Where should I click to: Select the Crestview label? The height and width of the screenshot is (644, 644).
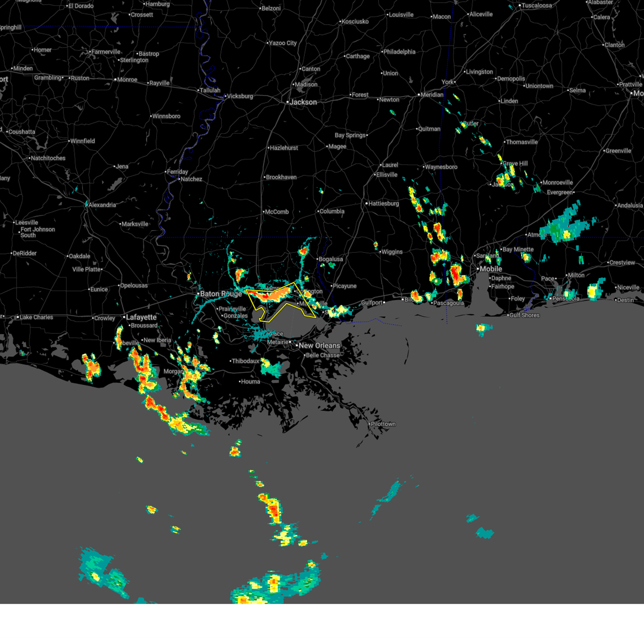pyautogui.click(x=623, y=263)
